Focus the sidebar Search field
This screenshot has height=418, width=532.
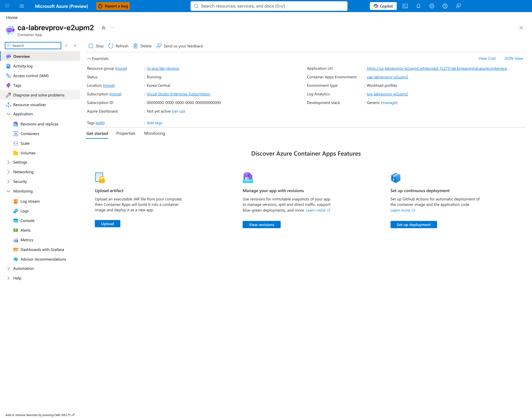tap(33, 46)
